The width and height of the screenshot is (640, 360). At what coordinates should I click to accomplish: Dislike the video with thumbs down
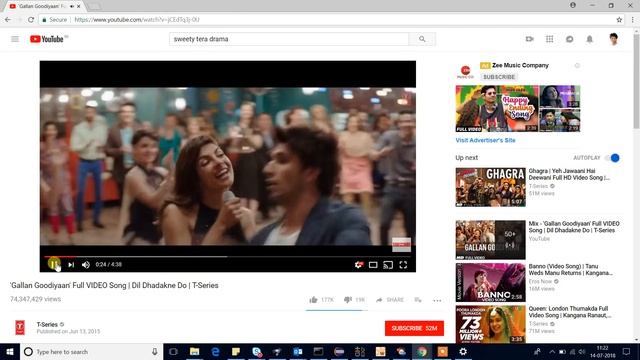click(347, 300)
